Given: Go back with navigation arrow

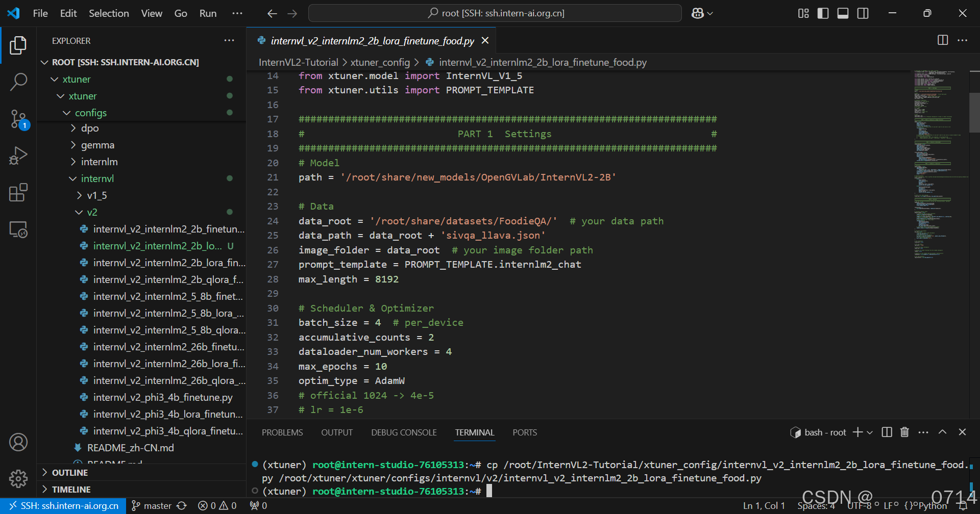Looking at the screenshot, I should coord(272,14).
